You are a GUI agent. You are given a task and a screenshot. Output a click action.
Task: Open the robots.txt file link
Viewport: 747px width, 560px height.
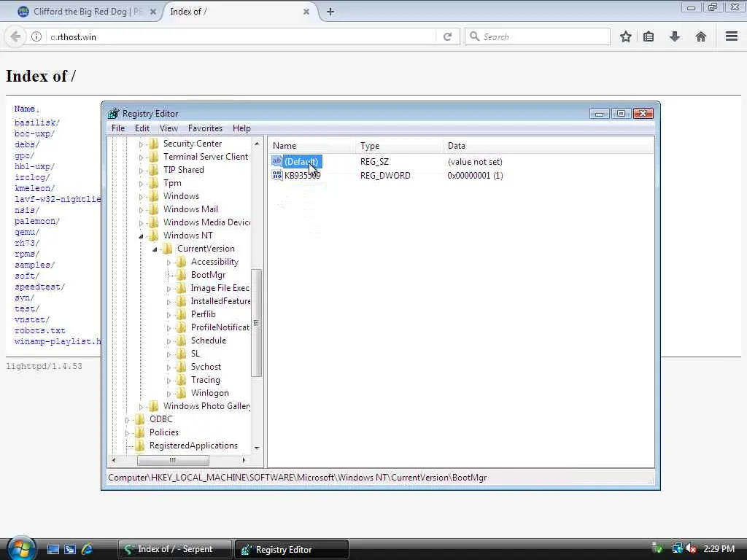[x=39, y=330]
